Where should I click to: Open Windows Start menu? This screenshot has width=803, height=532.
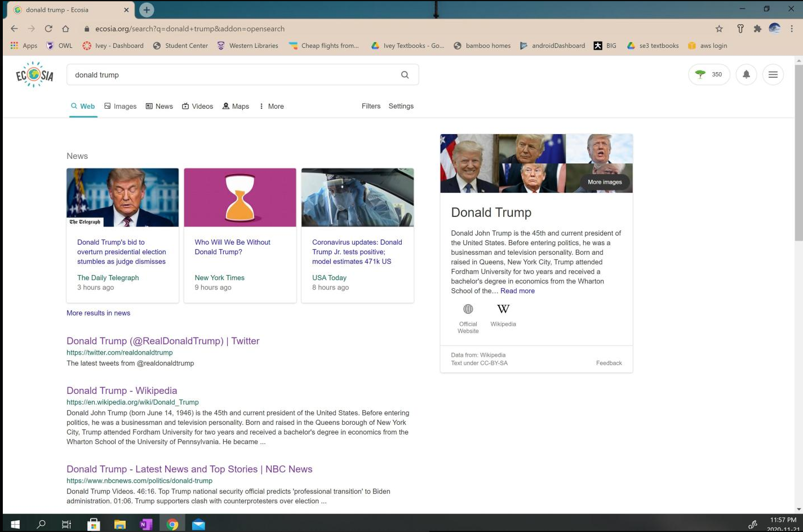pyautogui.click(x=15, y=524)
